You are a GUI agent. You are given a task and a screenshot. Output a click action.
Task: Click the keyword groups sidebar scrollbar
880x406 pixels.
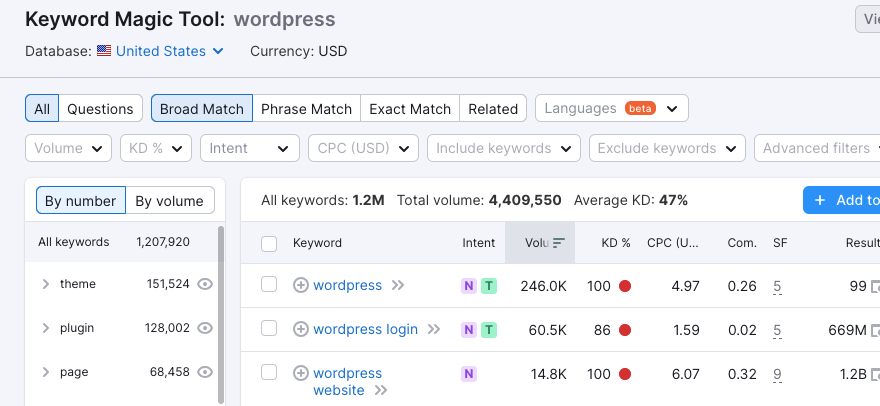point(221,300)
